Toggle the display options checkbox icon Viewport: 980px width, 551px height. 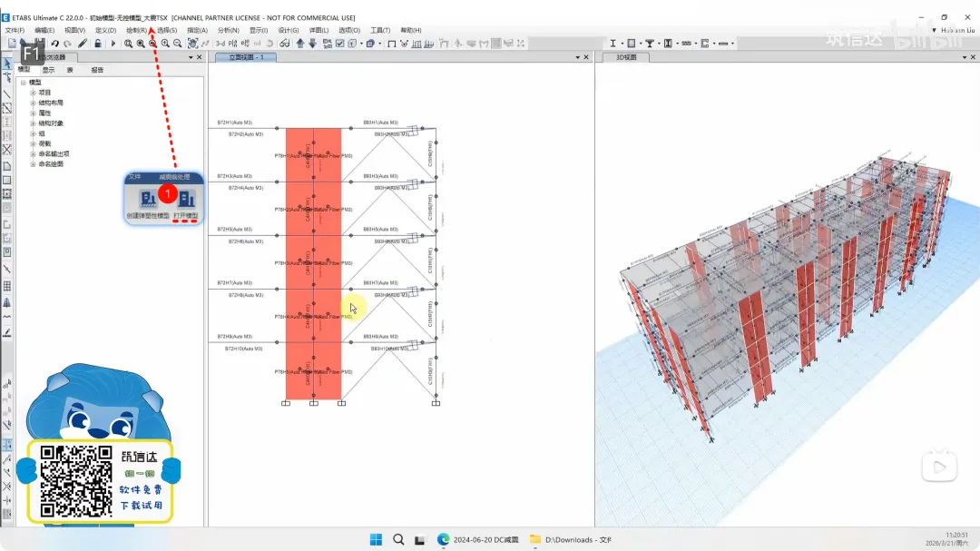pyautogui.click(x=340, y=44)
